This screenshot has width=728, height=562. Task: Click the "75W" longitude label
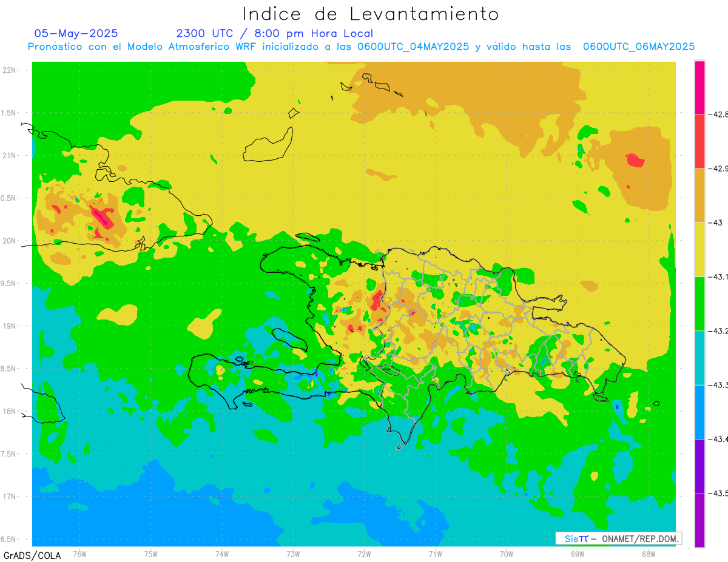point(150,554)
